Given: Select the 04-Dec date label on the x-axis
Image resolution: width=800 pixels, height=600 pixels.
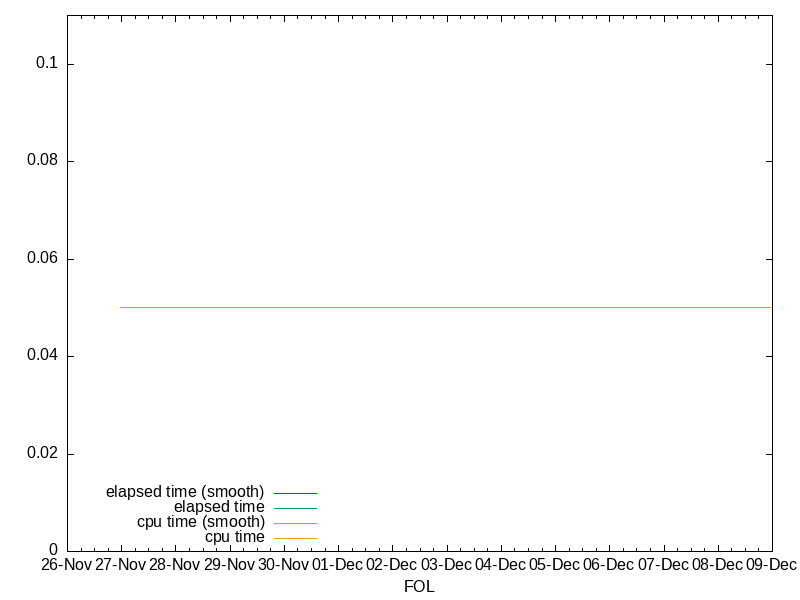Looking at the screenshot, I should (499, 566).
